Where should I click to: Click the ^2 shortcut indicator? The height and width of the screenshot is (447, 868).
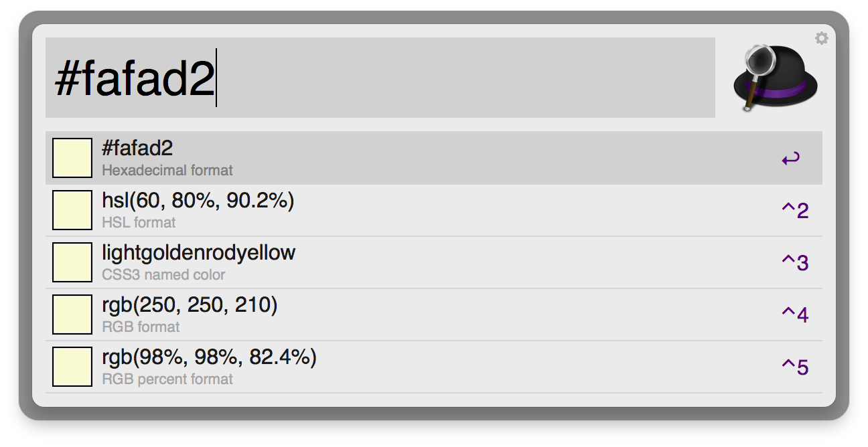pos(795,210)
